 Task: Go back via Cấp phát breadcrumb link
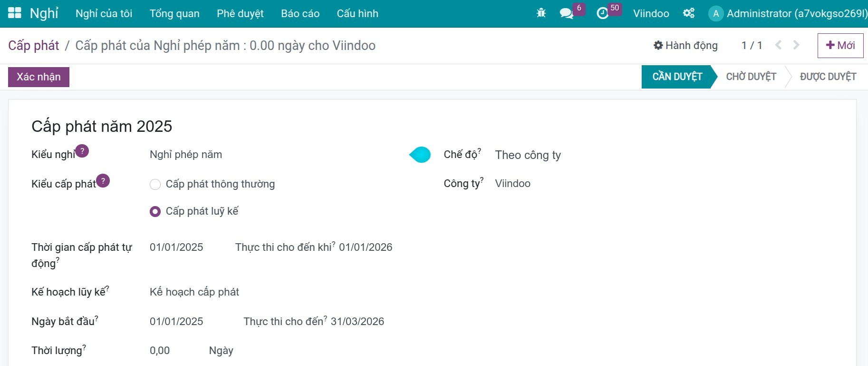[34, 45]
